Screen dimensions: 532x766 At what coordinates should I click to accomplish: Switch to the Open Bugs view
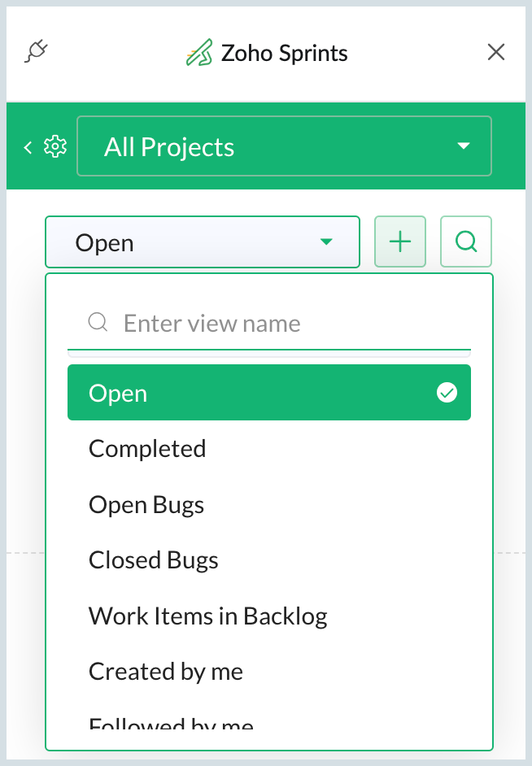(269, 504)
